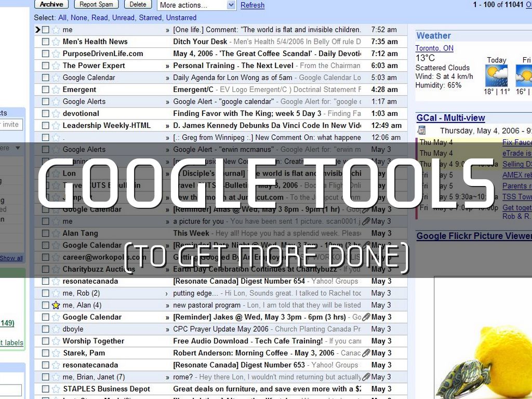This screenshot has width=532, height=399.
Task: Unstar the me, Alan (4) conversation
Action: 55,305
